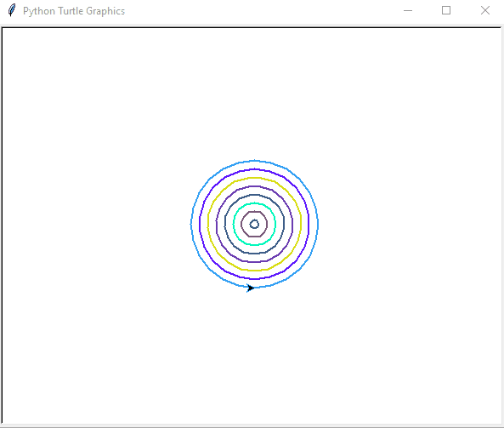Click the black turtle arrow cursor
504x428 pixels.
click(x=251, y=288)
